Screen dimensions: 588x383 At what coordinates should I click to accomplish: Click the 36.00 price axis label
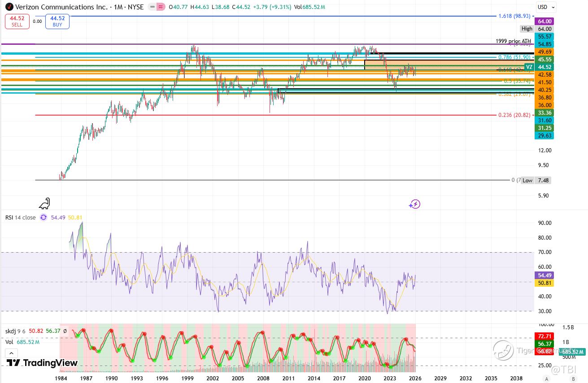[544, 105]
